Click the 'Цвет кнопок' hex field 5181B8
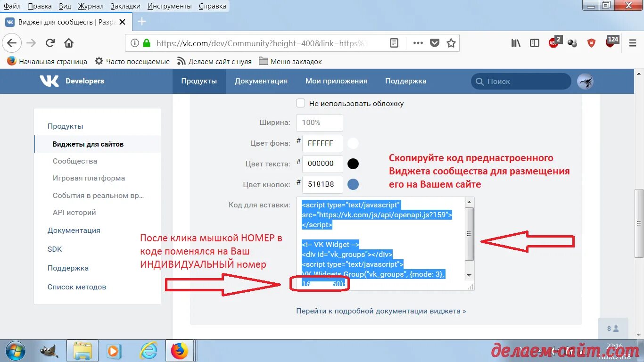The image size is (644, 362). coord(322,185)
